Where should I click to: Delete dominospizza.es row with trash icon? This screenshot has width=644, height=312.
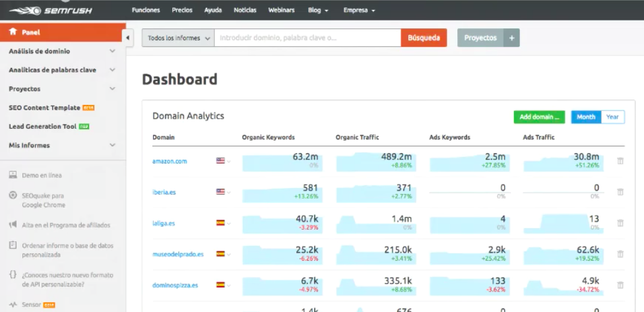(x=620, y=285)
